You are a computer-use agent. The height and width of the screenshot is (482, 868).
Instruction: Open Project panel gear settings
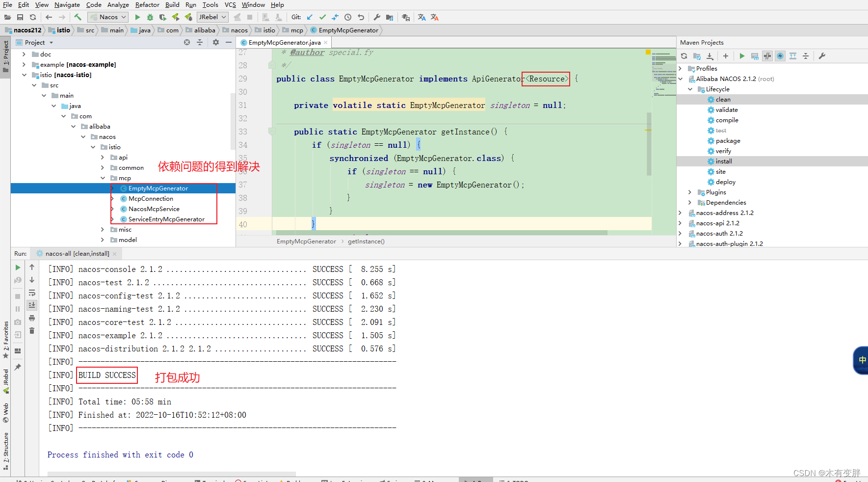click(216, 43)
